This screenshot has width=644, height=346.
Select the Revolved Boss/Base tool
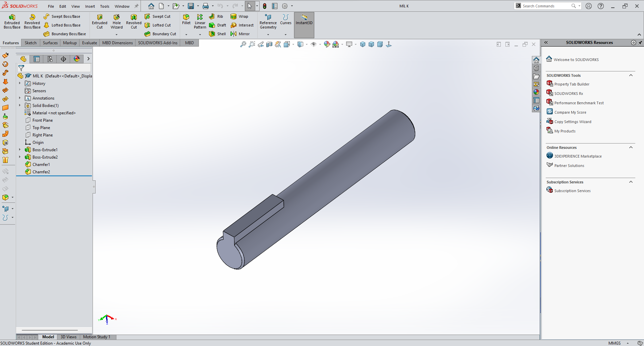[32, 21]
